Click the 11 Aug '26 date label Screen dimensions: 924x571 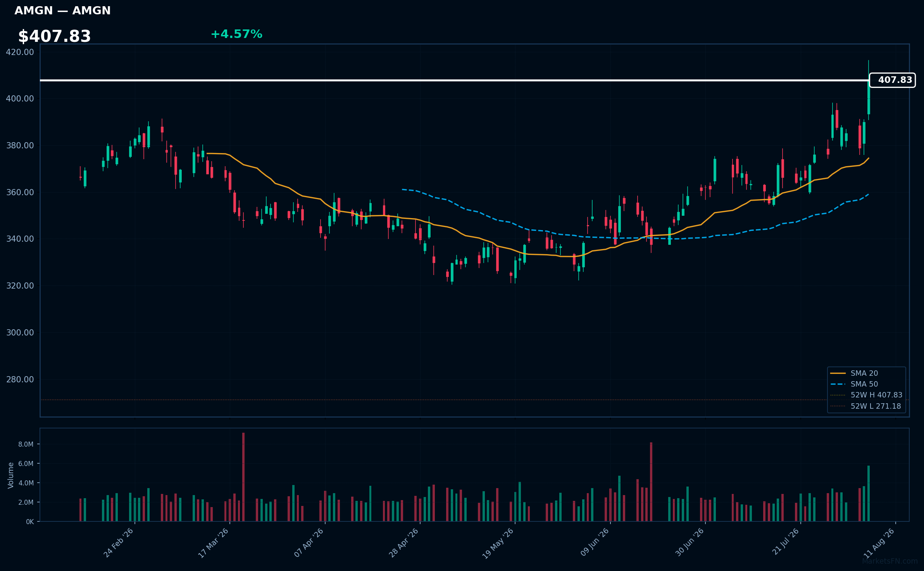pyautogui.click(x=879, y=543)
